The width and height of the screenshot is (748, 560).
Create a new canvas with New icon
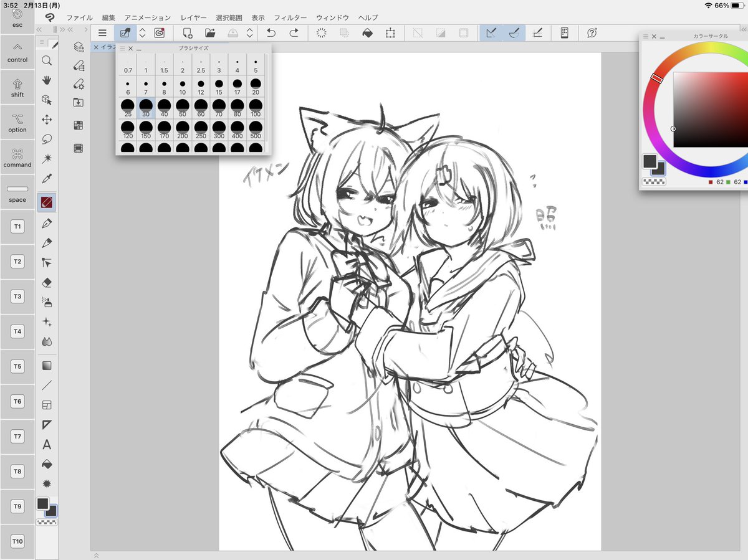[187, 33]
